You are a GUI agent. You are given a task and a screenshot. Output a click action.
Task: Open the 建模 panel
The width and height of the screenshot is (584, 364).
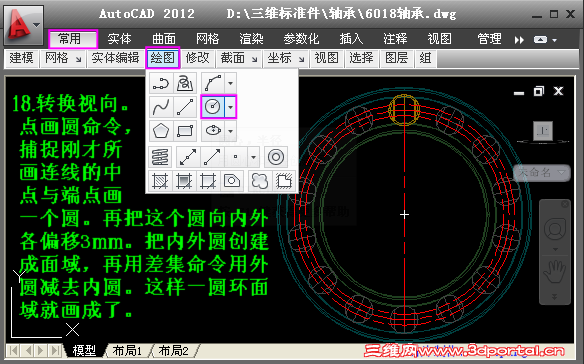[21, 58]
